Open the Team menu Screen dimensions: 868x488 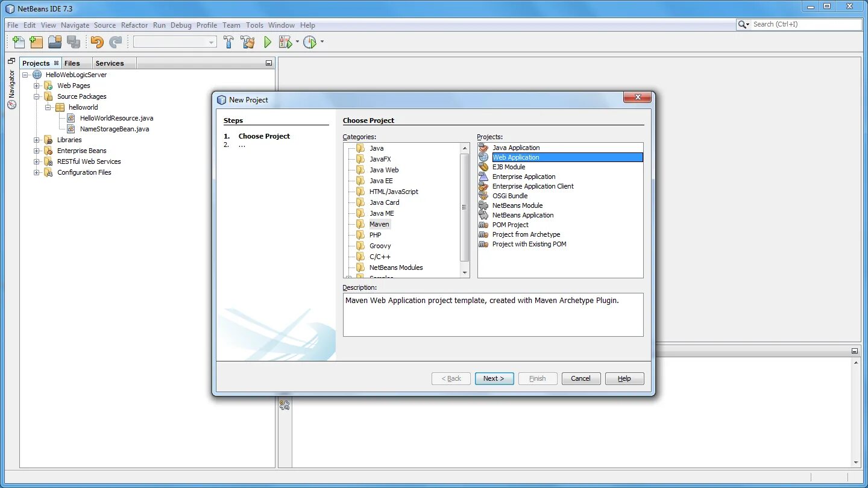pyautogui.click(x=231, y=25)
